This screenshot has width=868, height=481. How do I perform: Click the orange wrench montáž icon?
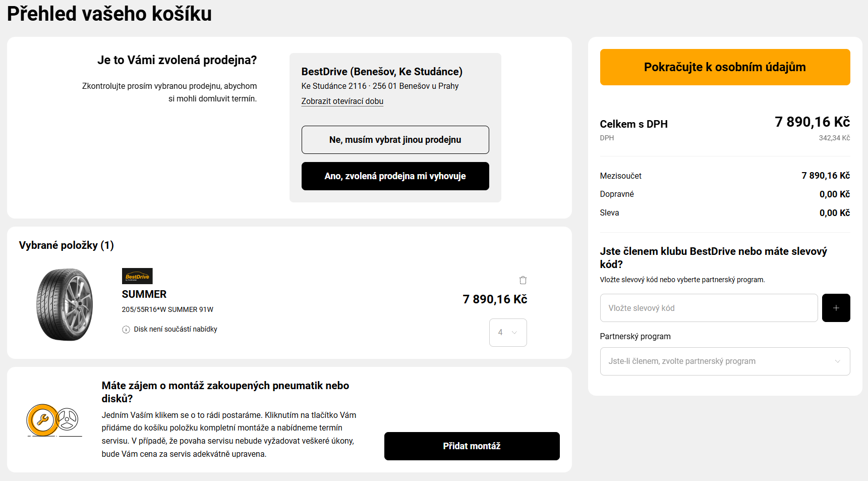click(x=42, y=419)
